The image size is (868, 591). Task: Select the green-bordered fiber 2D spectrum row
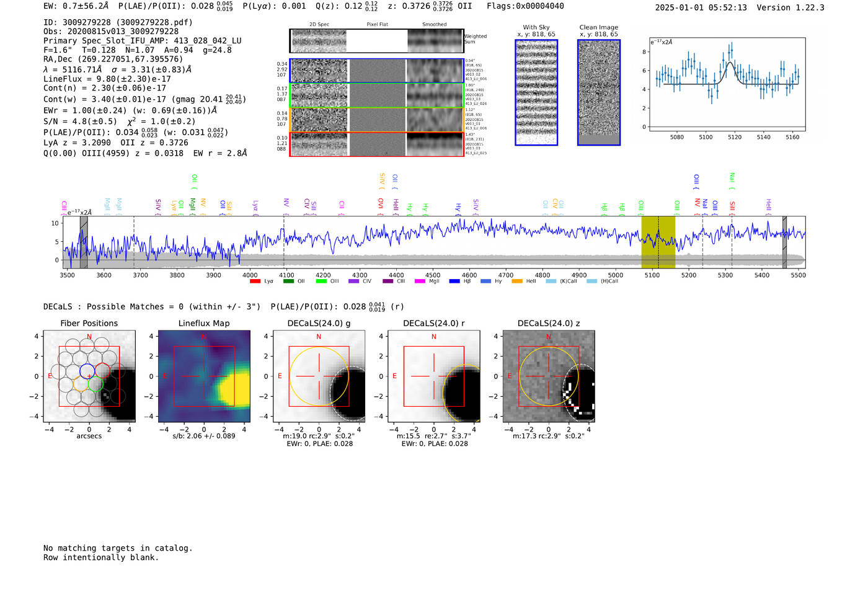376,96
